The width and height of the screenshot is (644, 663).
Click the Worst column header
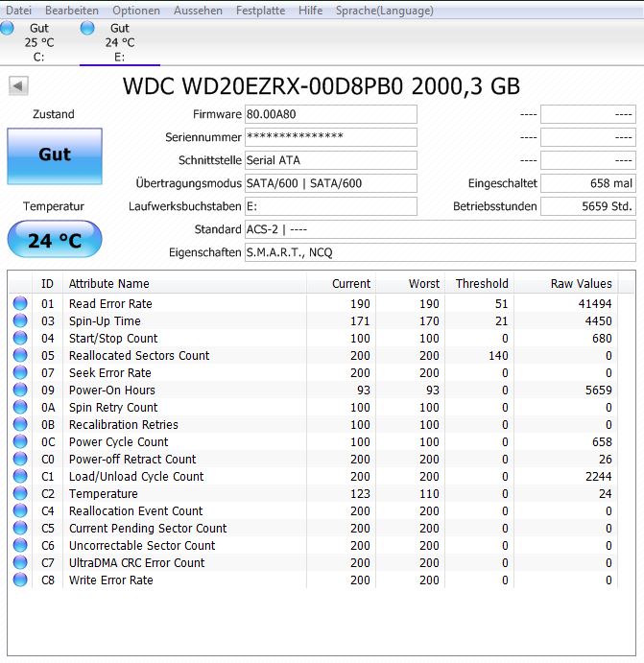pos(411,283)
